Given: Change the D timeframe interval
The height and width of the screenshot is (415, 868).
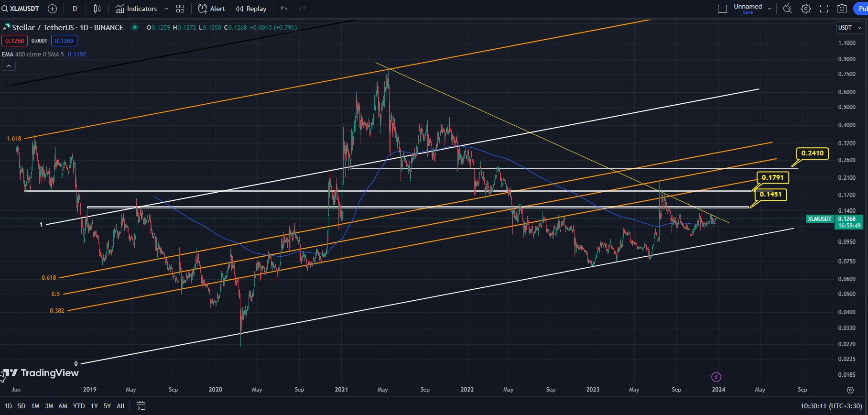Looking at the screenshot, I should click(x=75, y=9).
